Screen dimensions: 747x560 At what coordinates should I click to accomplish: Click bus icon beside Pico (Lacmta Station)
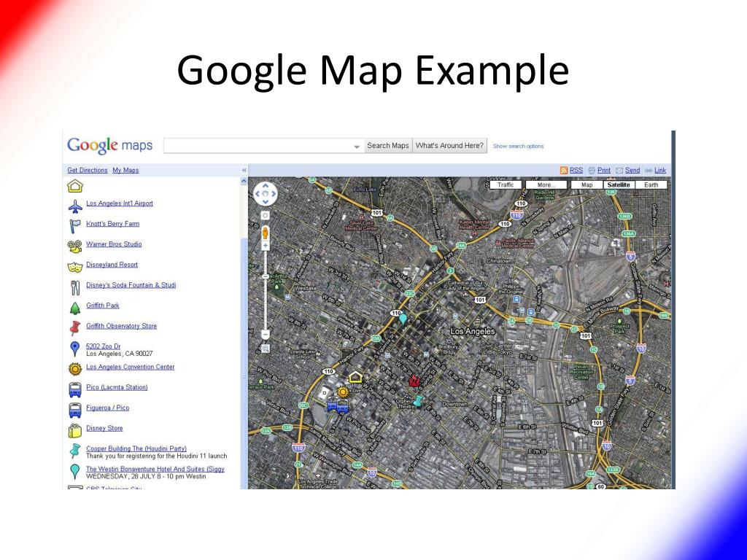(75, 389)
